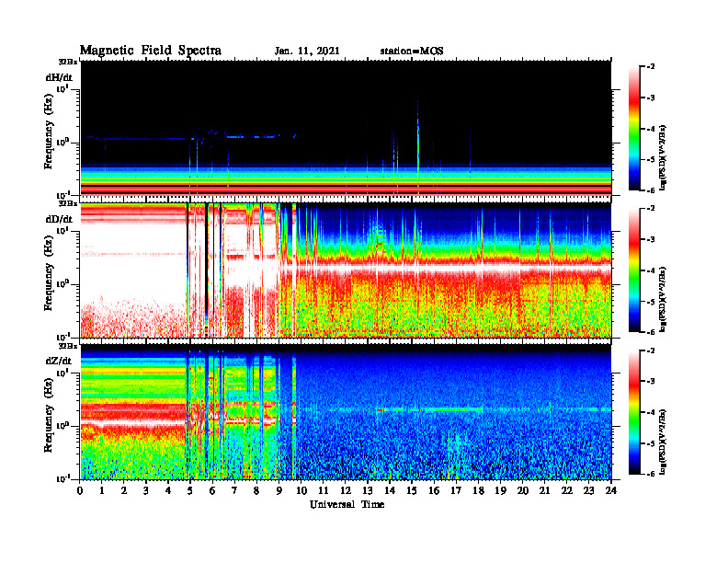Screen dimensions: 728x563
Task: Click the hour "16" time axis tick label
Action: [434, 491]
